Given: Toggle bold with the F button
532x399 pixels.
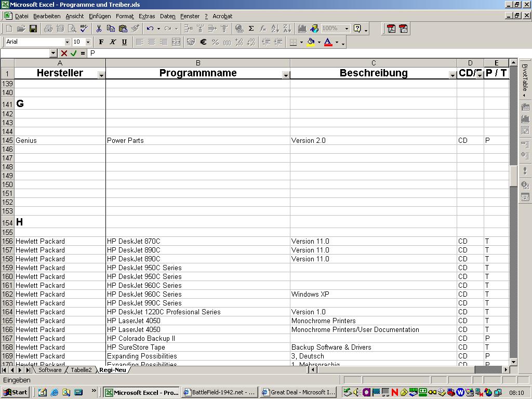Looking at the screenshot, I should (101, 42).
